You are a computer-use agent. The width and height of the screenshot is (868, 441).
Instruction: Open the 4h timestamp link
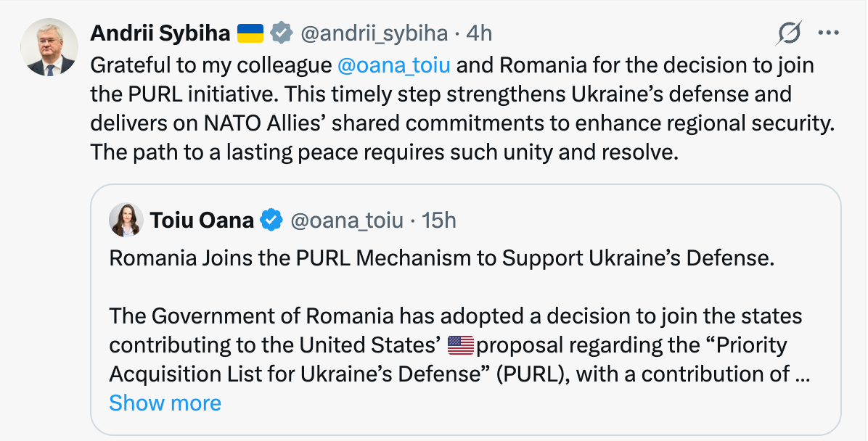pos(479,33)
